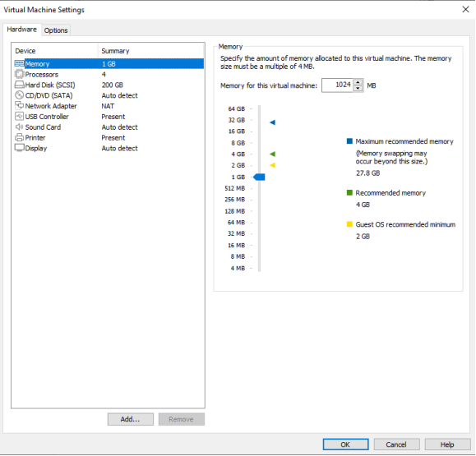
Task: Click the green recommended memory marker
Action: [x=272, y=154]
